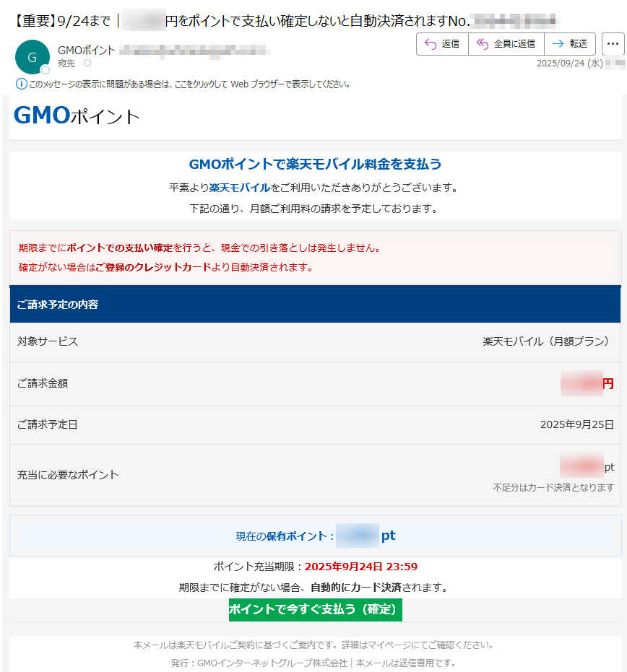Click the 現在の保有ポイント balance box
The image size is (627, 672).
click(x=315, y=536)
